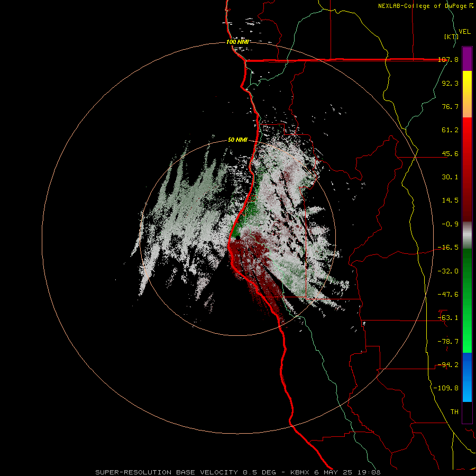The width and height of the screenshot is (476, 476).
Task: Click the 76.7 scale value
Action: (x=450, y=106)
